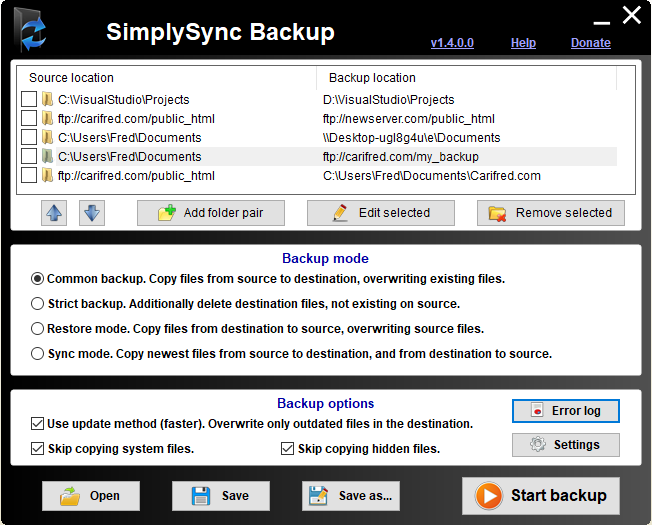Click the Save as... button

(351, 496)
